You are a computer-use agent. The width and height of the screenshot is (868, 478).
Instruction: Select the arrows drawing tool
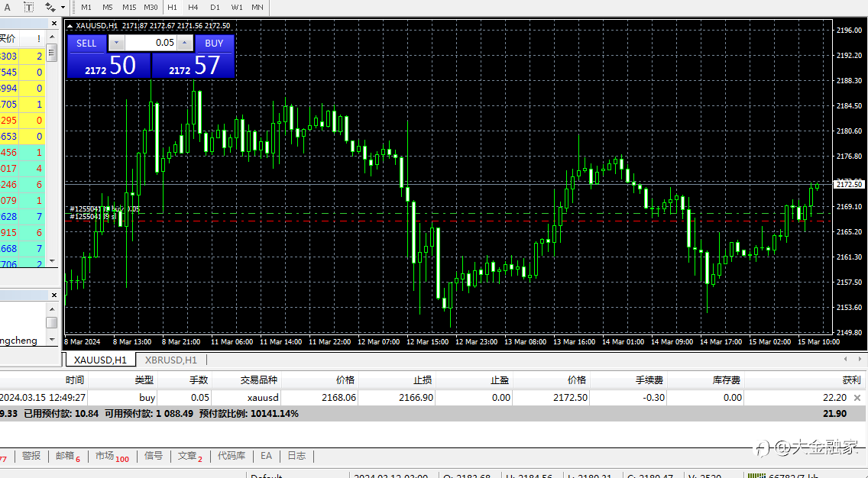pos(50,7)
